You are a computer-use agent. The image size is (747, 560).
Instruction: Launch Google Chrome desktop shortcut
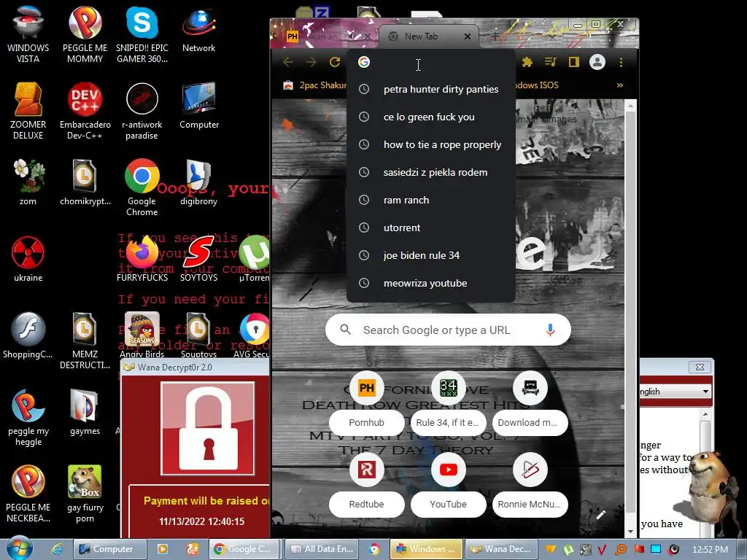(x=142, y=187)
